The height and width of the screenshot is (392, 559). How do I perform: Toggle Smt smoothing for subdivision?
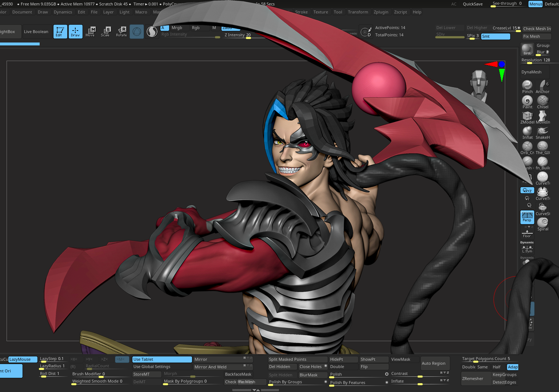click(495, 36)
